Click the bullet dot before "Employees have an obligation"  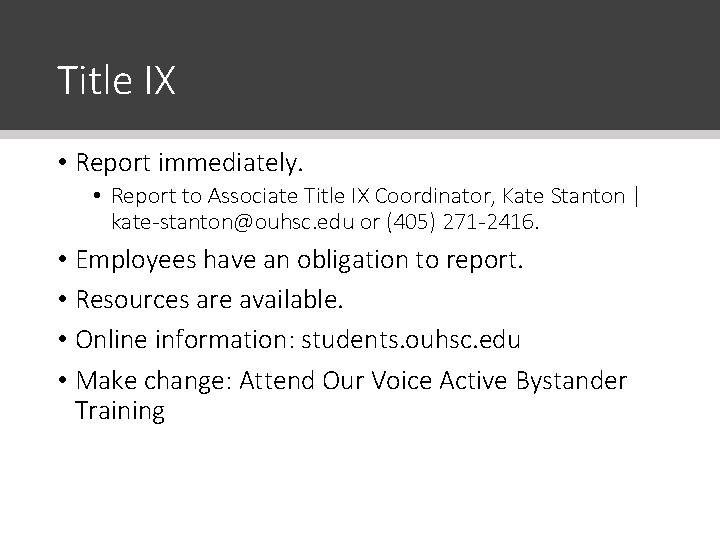point(62,261)
